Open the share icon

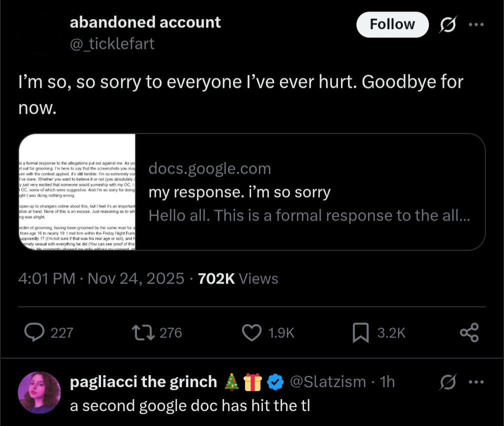pyautogui.click(x=469, y=333)
